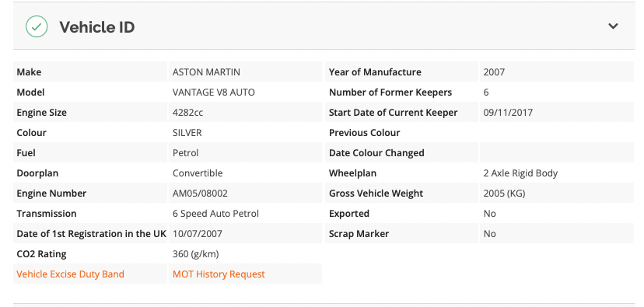Viewport: 644px width, 307px height.
Task: Click the 2007 year of manufacture value
Action: (494, 72)
